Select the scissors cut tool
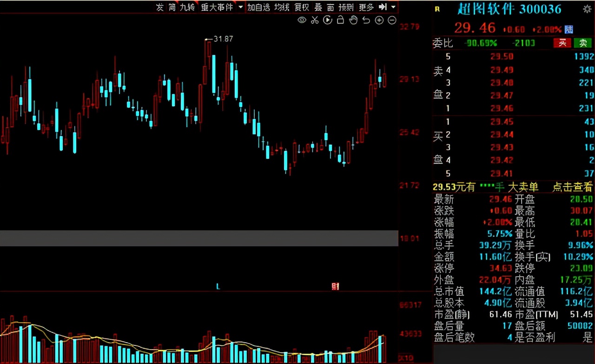 (315, 20)
